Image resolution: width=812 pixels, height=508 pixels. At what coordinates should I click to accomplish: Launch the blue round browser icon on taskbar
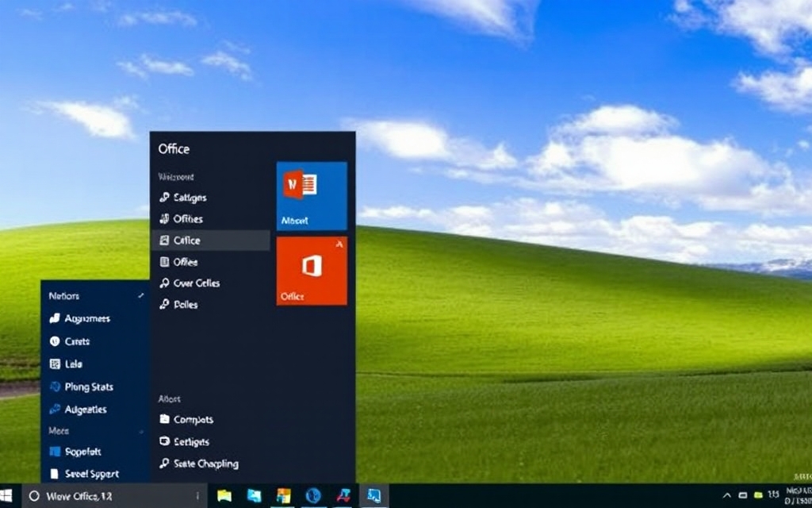pyautogui.click(x=313, y=496)
